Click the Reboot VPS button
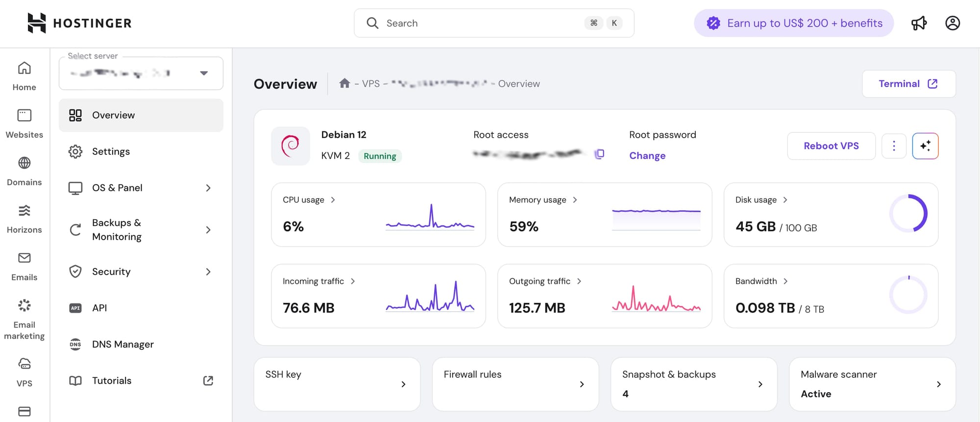 tap(831, 146)
